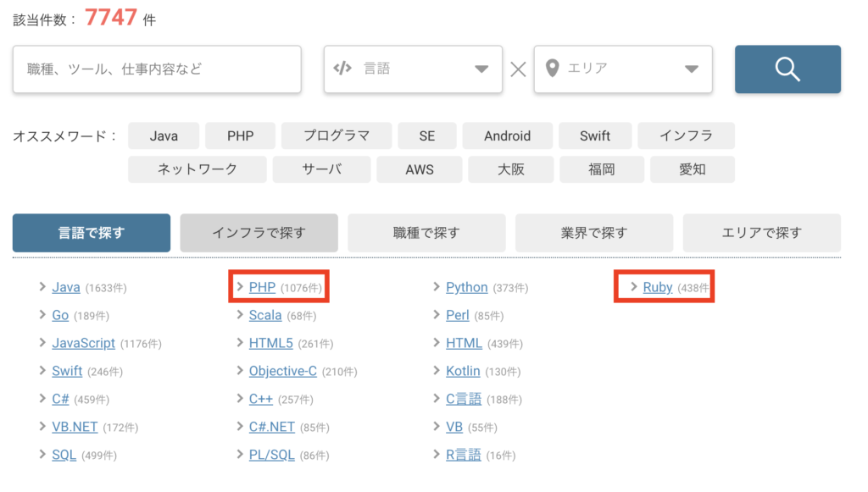The width and height of the screenshot is (868, 492).
Task: Click the chevron beside C++
Action: click(x=240, y=398)
